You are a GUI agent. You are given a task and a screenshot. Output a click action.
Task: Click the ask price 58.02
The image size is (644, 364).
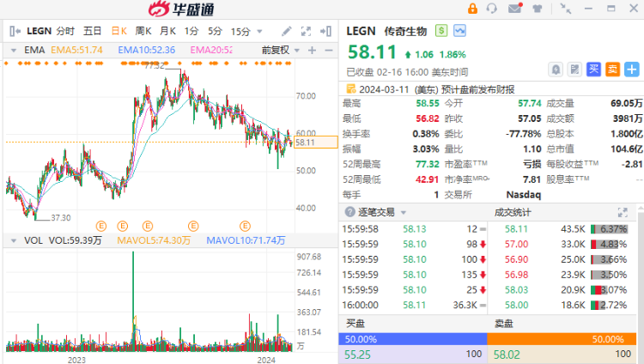click(507, 355)
